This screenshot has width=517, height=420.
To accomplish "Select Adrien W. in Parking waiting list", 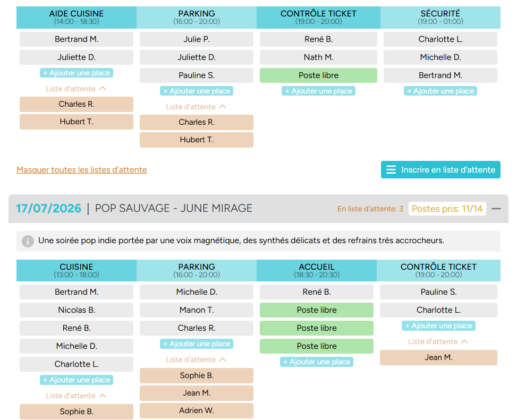I will 197,410.
